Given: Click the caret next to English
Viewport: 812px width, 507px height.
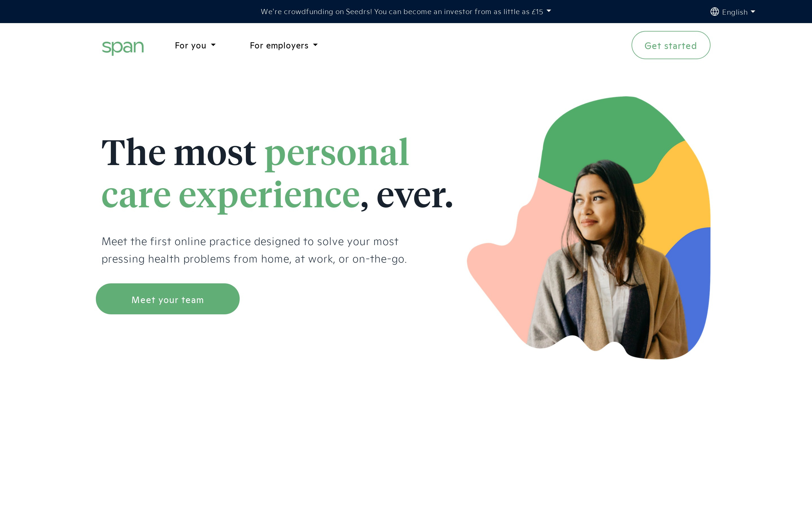Looking at the screenshot, I should coord(753,11).
